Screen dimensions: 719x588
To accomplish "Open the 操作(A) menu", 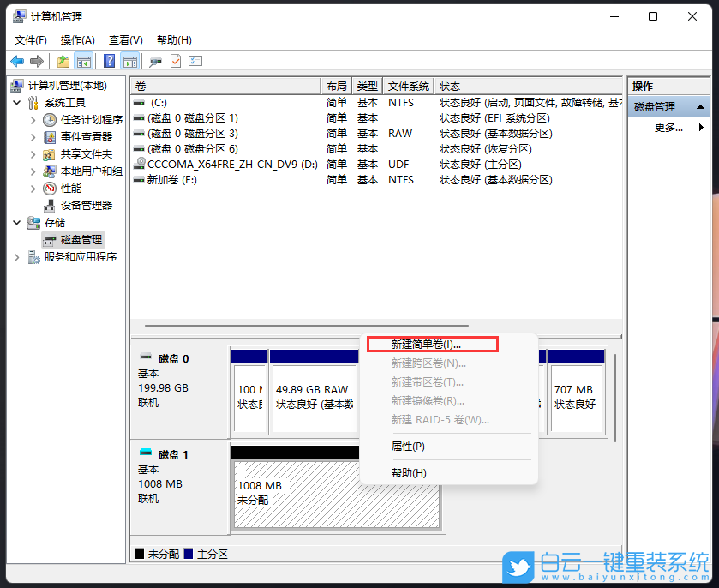I will pos(77,39).
